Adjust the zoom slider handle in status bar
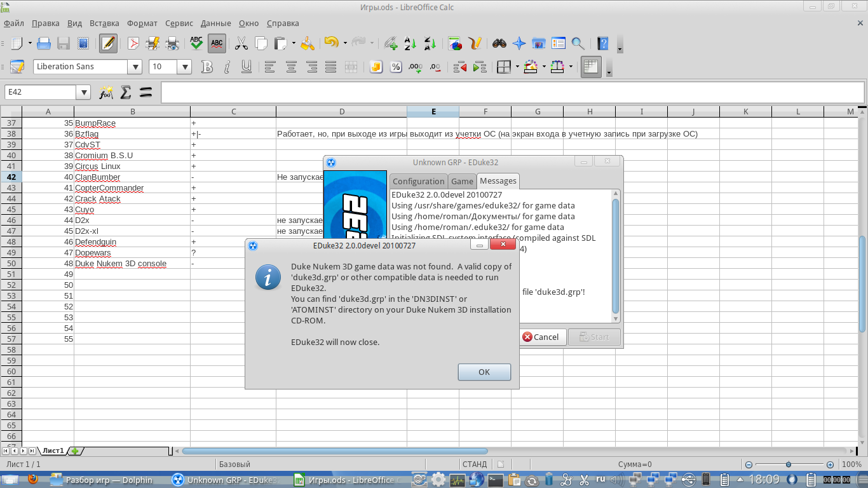Screen dimensions: 868x488 789,464
